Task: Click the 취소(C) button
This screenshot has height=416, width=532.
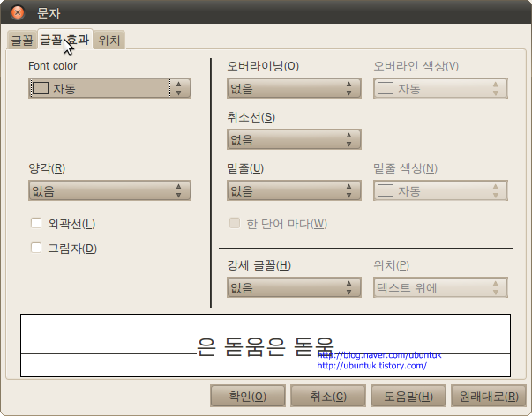Action: pyautogui.click(x=328, y=396)
